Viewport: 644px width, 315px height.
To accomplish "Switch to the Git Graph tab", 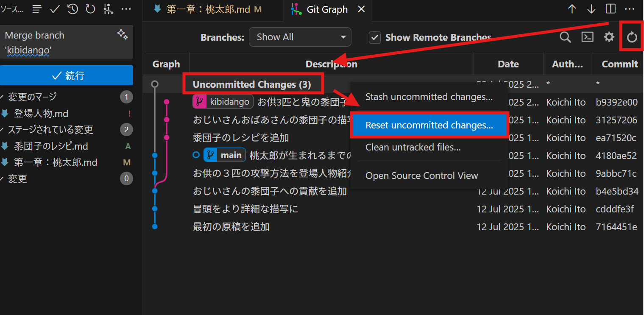I will 327,10.
